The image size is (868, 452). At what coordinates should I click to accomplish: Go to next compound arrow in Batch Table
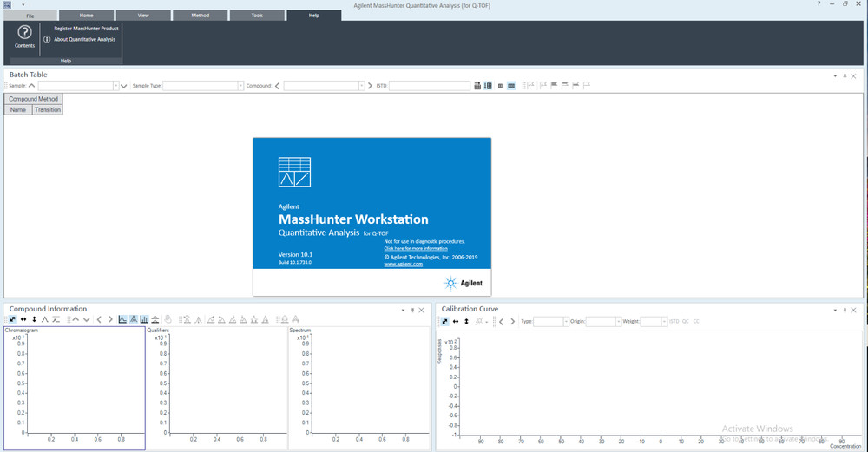pyautogui.click(x=370, y=86)
